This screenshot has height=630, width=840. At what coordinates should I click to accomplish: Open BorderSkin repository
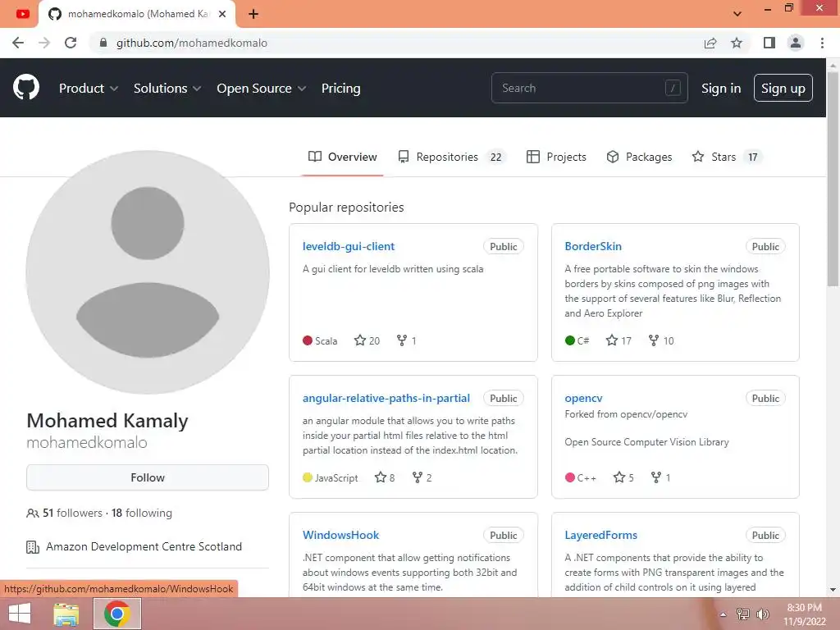pos(593,246)
